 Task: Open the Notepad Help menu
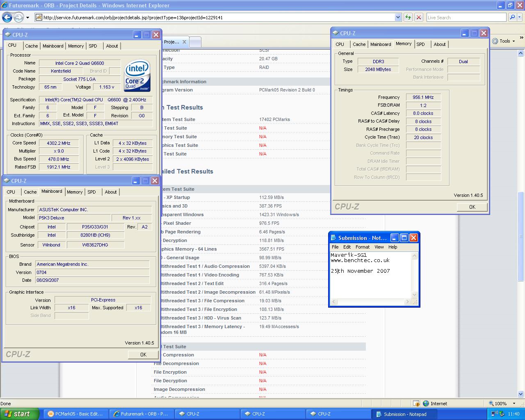tap(393, 247)
